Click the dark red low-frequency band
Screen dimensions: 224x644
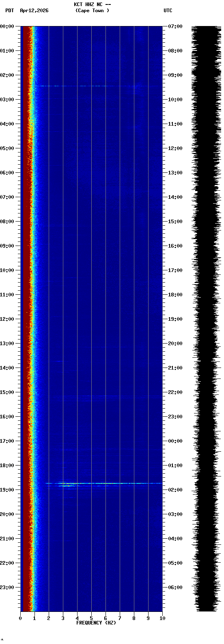(26, 319)
